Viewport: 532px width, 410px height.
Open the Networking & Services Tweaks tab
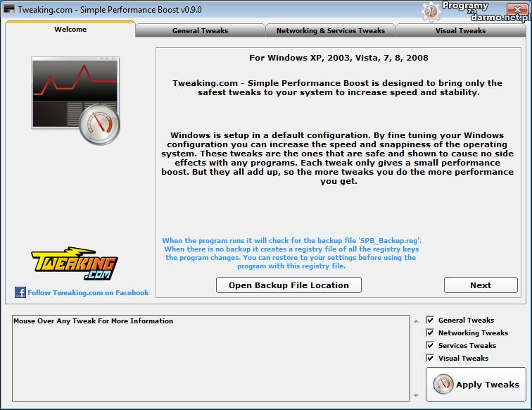click(x=330, y=30)
